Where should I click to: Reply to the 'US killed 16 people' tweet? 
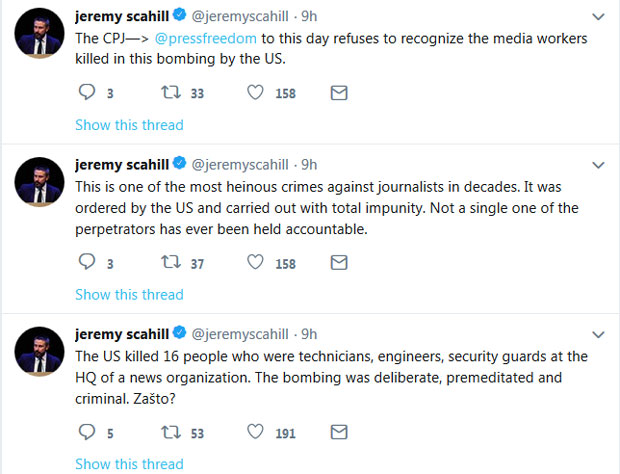[86, 432]
